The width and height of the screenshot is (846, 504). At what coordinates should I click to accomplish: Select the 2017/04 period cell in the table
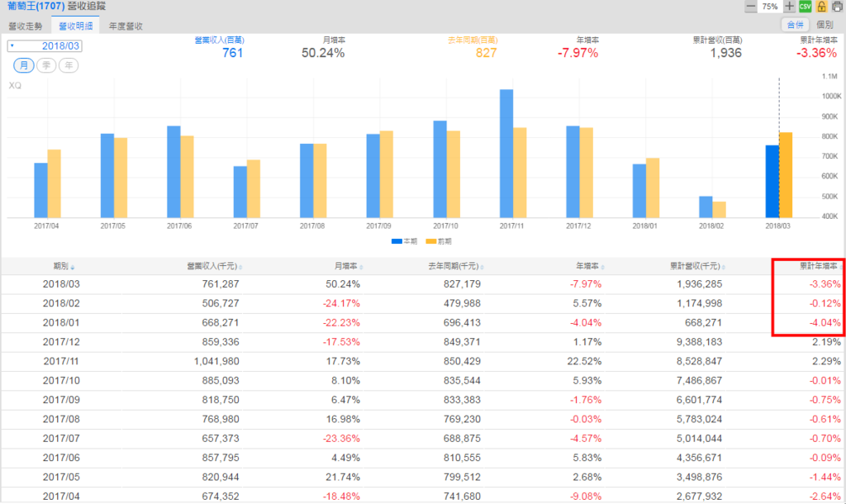[61, 497]
